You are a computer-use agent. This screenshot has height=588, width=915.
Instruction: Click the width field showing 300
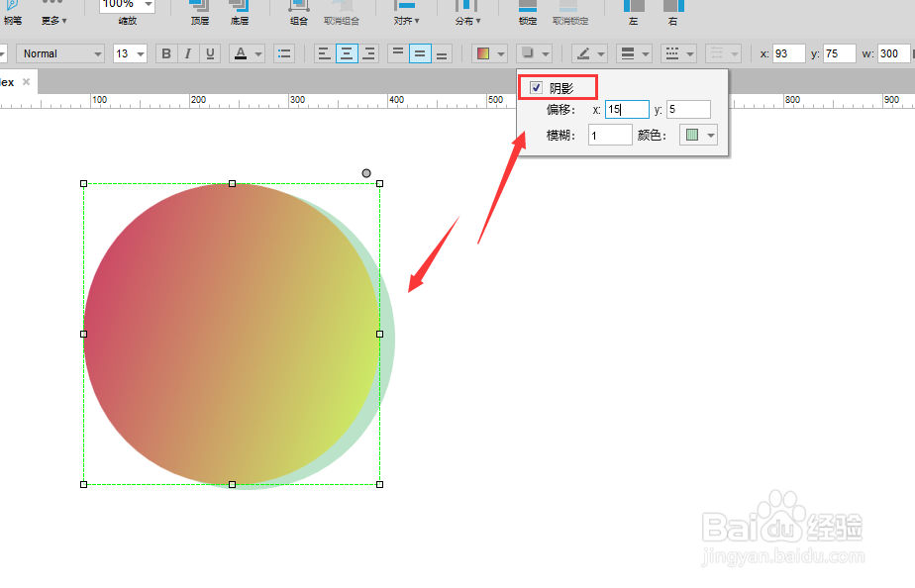coord(893,53)
